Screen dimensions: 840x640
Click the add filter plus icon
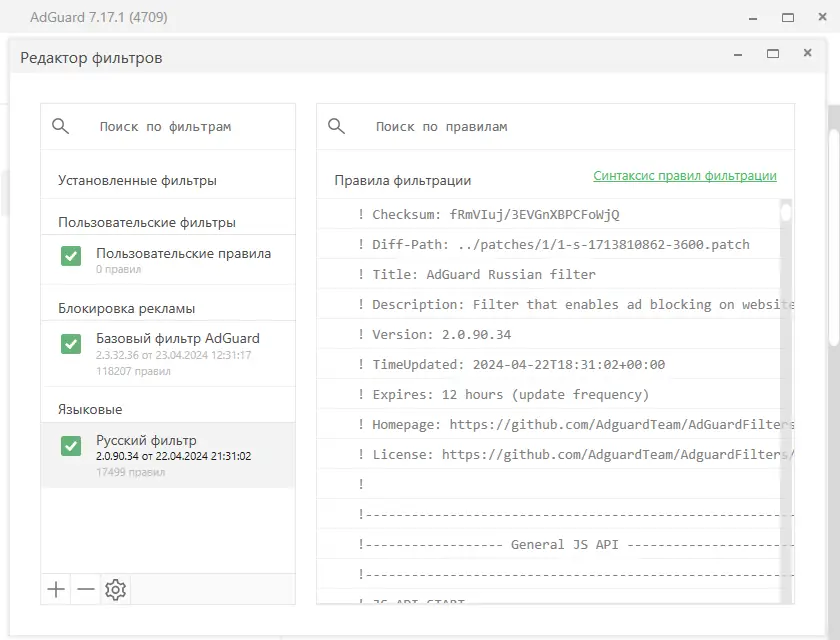tap(56, 590)
